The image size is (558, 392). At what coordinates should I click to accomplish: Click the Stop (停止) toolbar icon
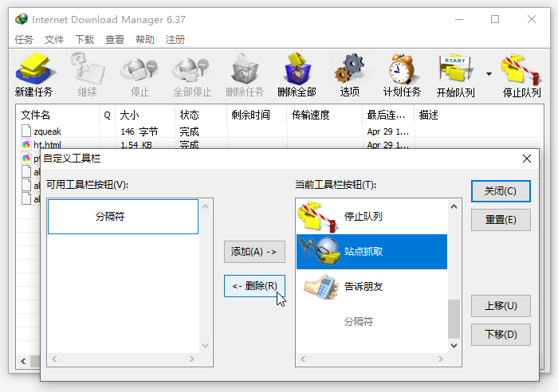[139, 69]
